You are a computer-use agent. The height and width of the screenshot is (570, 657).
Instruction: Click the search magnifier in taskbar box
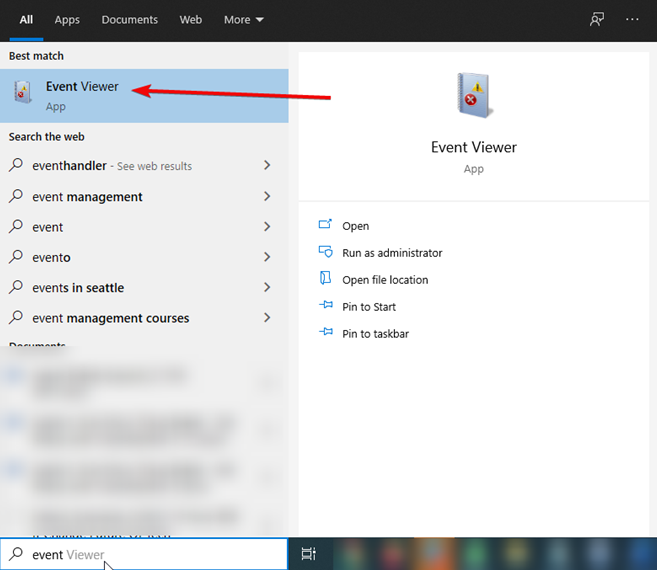(16, 554)
